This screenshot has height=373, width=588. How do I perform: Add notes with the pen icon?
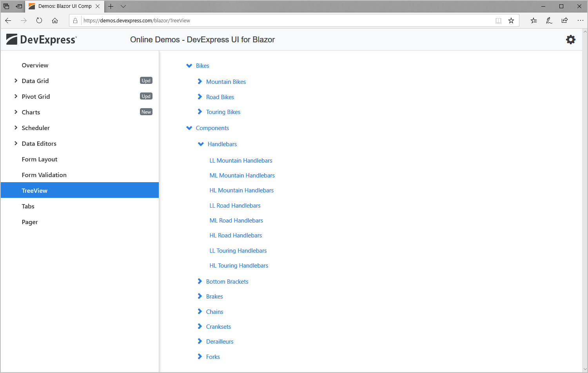point(549,21)
